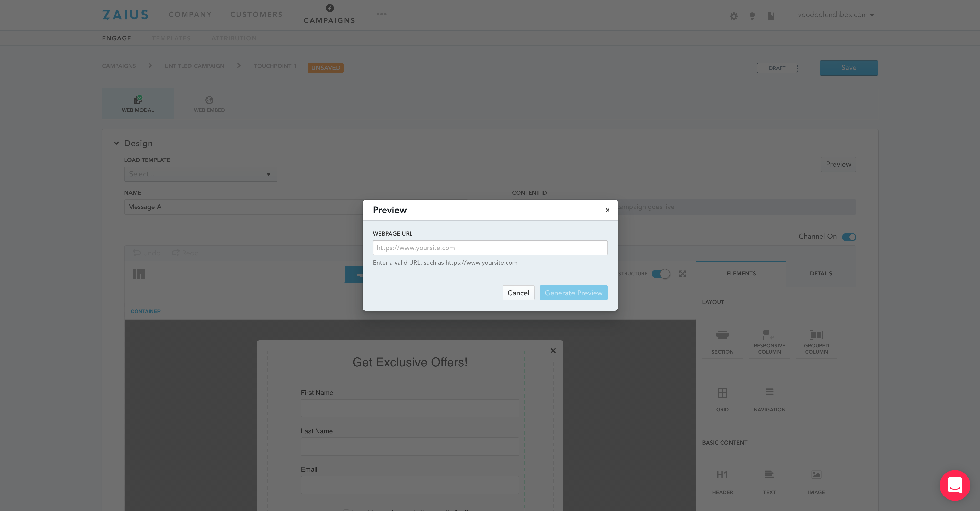The width and height of the screenshot is (980, 511).
Task: Click the Draft status badge
Action: (x=777, y=68)
